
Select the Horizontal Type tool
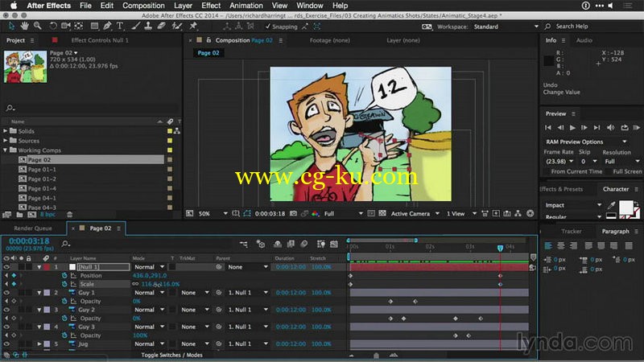pyautogui.click(x=120, y=27)
